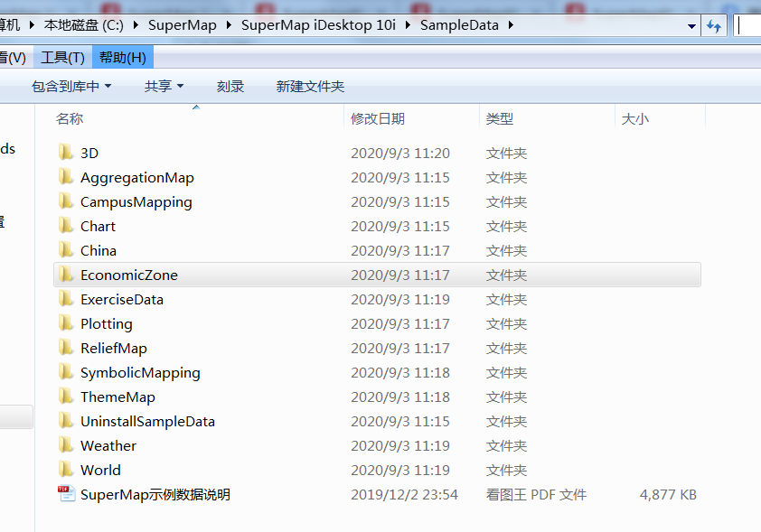This screenshot has width=761, height=532.
Task: Select the Plotting folder icon
Action: point(65,323)
